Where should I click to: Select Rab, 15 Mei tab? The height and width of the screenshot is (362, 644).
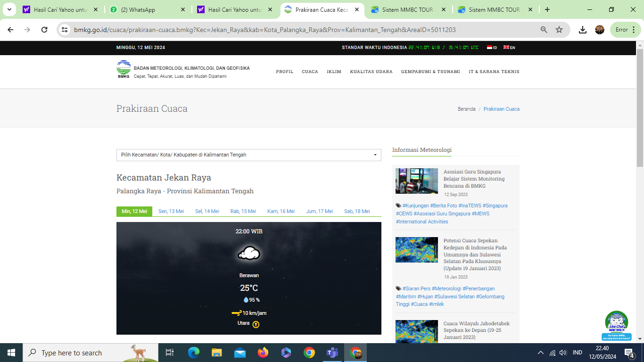pyautogui.click(x=243, y=212)
